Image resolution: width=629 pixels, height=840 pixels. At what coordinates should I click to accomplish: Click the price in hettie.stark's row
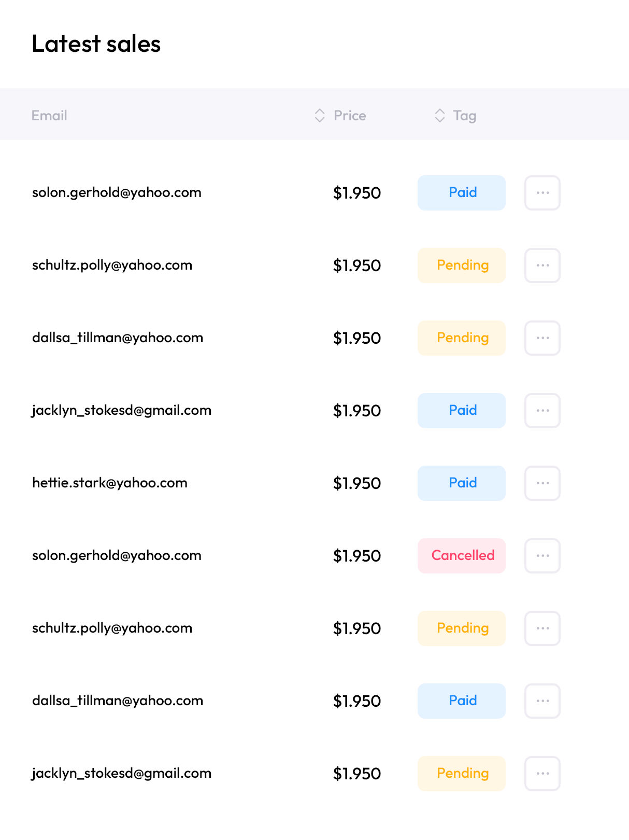[357, 483]
